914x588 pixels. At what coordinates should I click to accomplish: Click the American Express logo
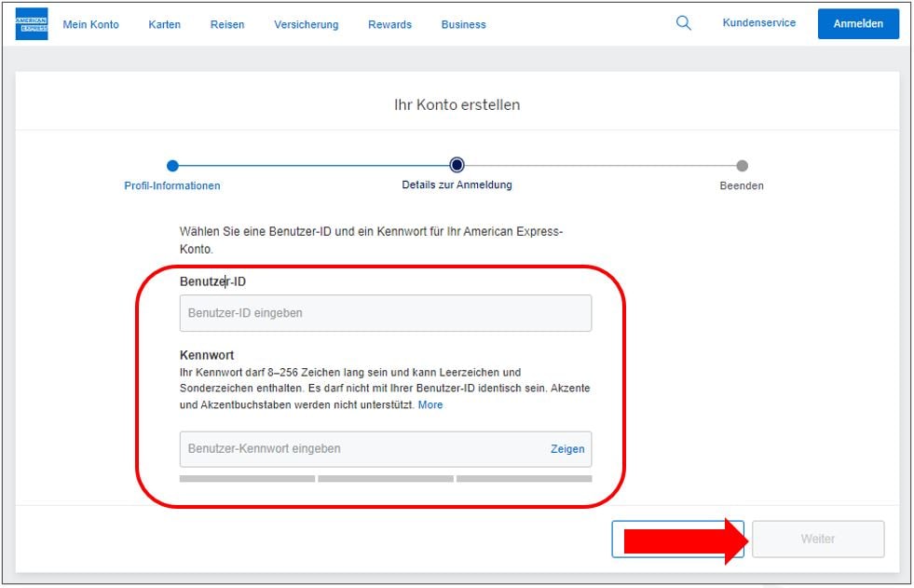pyautogui.click(x=32, y=24)
